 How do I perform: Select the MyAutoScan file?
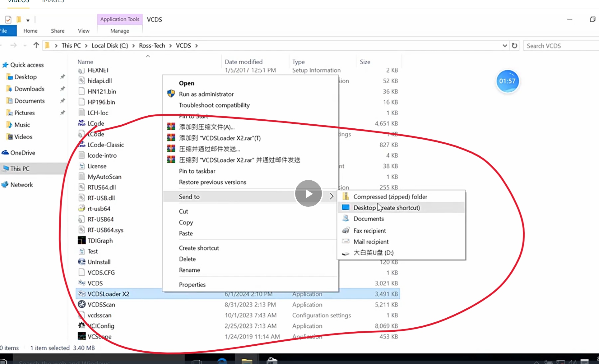point(104,177)
